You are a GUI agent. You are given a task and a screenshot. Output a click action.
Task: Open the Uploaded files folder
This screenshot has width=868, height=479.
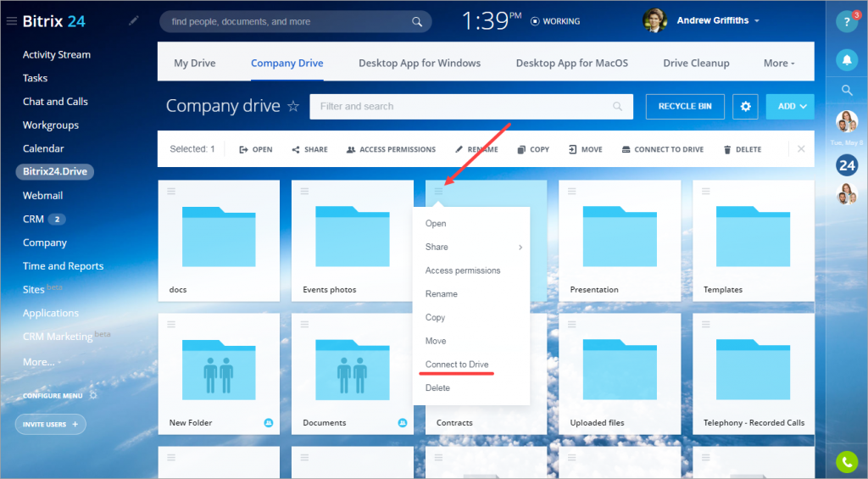point(620,370)
